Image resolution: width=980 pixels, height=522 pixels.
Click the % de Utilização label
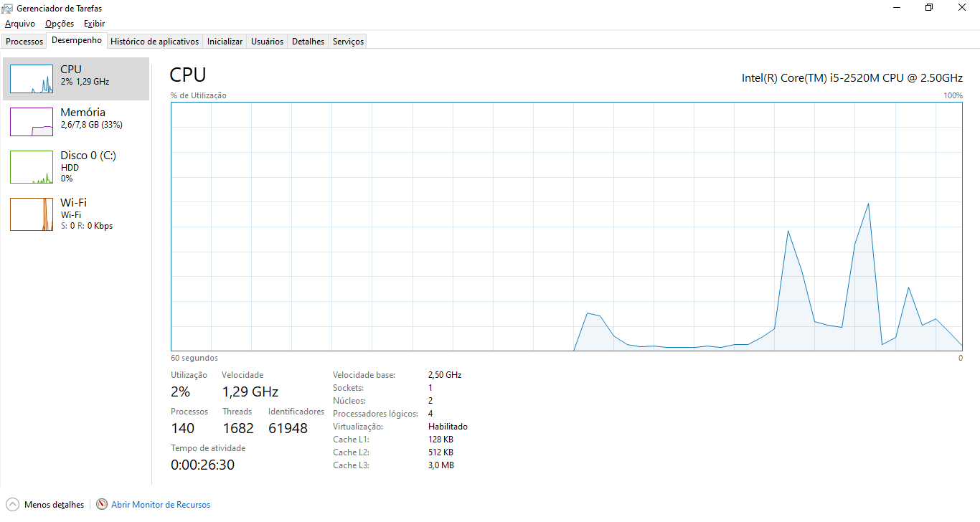tap(199, 95)
